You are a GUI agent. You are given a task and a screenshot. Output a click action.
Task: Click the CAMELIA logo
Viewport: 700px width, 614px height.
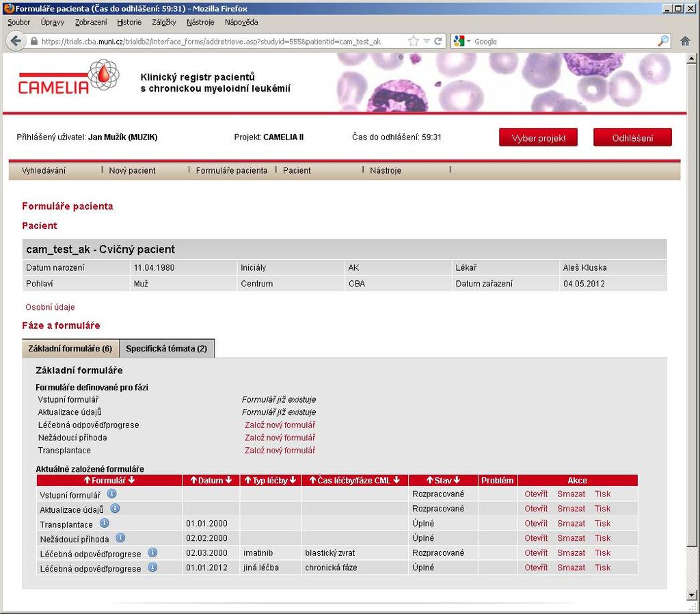pyautogui.click(x=69, y=78)
